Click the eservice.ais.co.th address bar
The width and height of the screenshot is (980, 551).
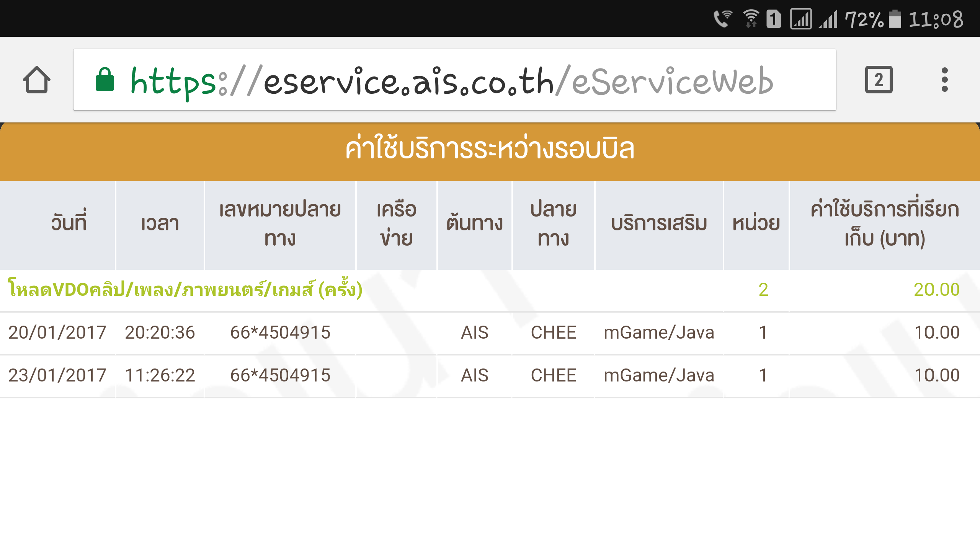coord(452,80)
